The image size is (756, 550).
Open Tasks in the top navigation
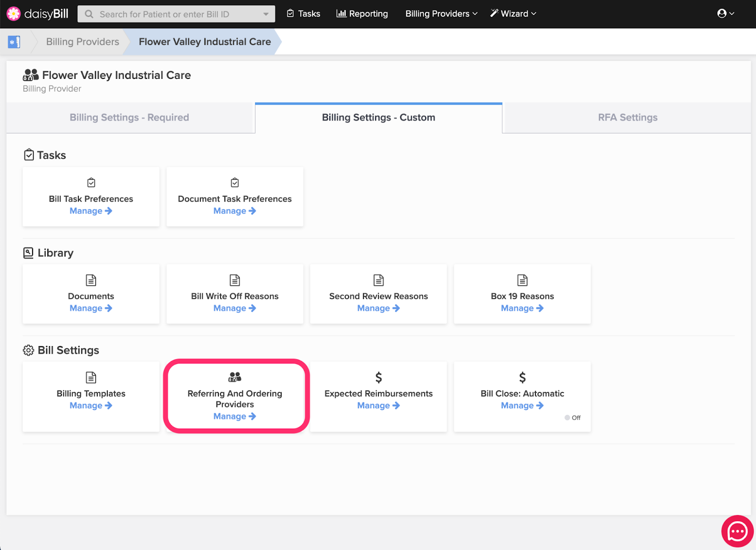pos(304,14)
